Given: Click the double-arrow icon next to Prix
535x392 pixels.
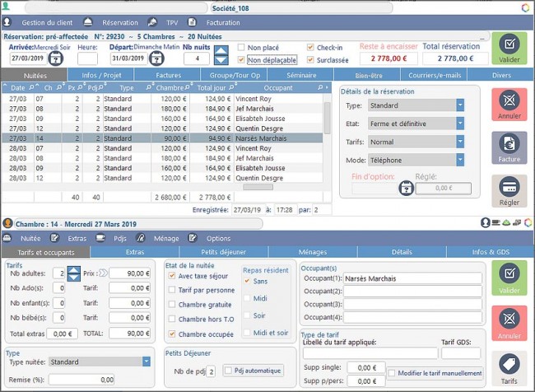Looking at the screenshot, I should pyautogui.click(x=103, y=273).
